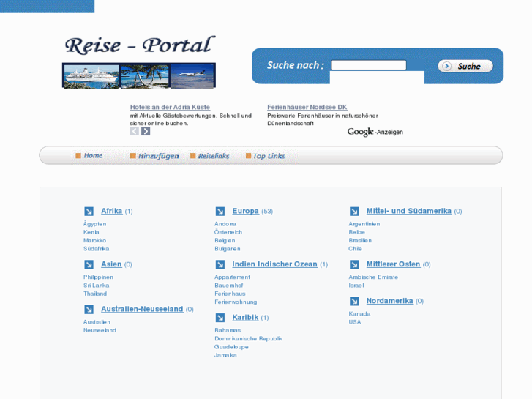Click the arrow icon next to Nordamerika
The image size is (532, 399).
click(354, 301)
